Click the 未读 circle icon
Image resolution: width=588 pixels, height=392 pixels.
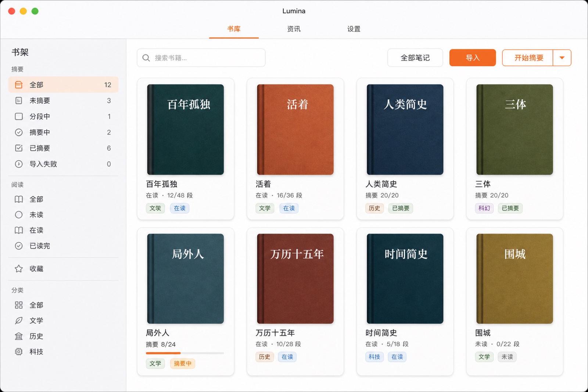coord(19,215)
